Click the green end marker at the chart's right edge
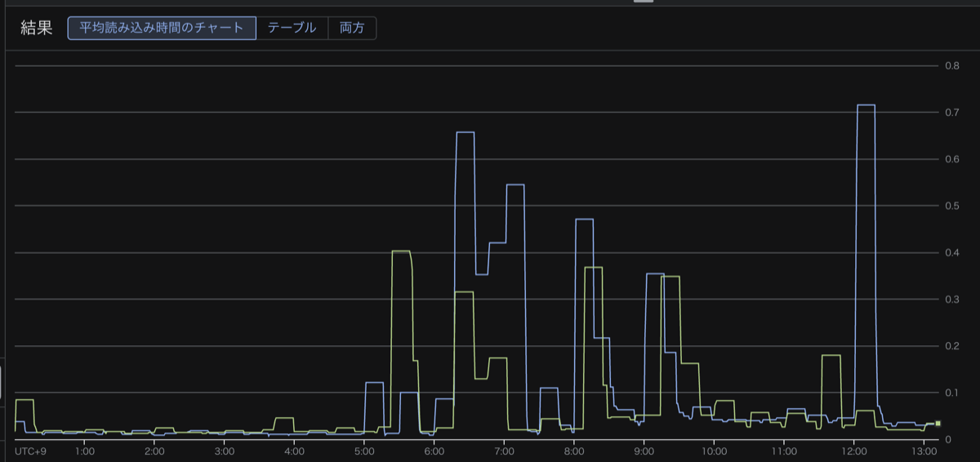980x462 pixels. (x=938, y=424)
